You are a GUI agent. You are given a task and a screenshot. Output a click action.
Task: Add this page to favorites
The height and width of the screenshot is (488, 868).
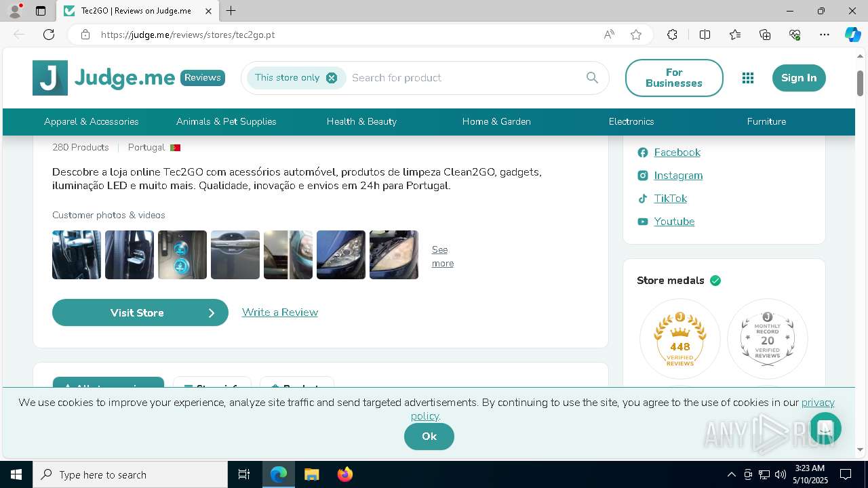(636, 35)
